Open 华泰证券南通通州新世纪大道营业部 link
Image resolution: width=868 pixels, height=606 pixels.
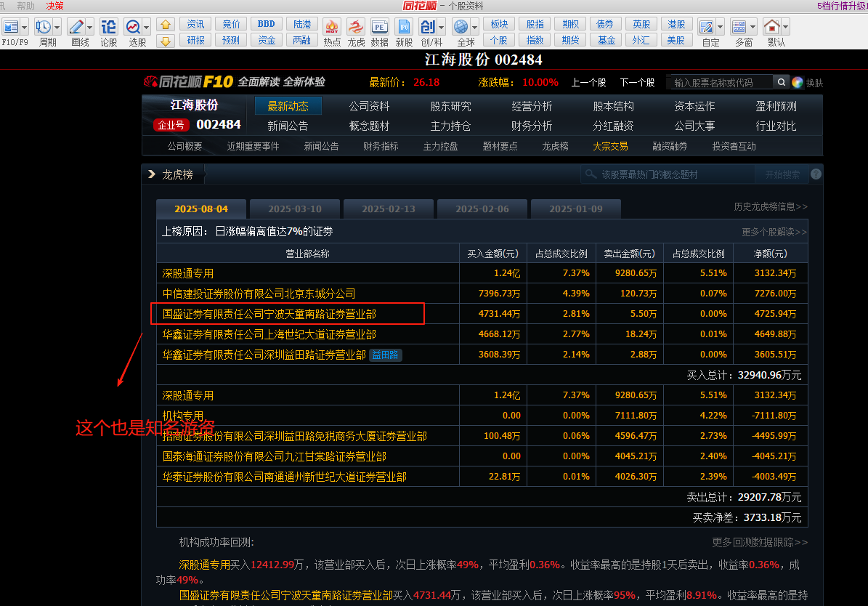285,477
